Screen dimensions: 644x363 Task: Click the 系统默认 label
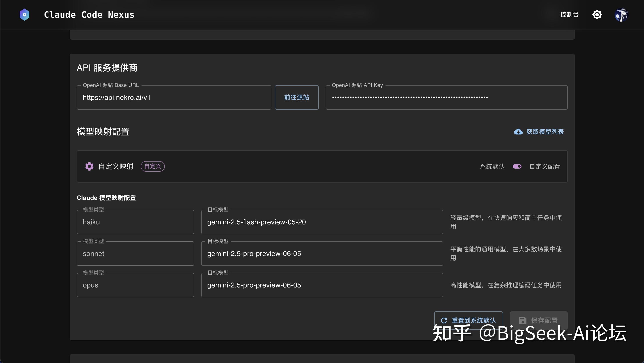coord(492,167)
